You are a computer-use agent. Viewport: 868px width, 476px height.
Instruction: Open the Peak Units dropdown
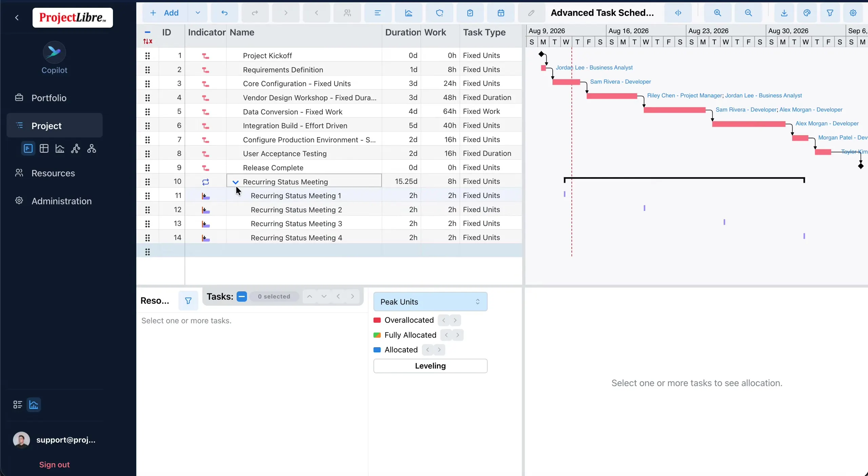pyautogui.click(x=430, y=302)
